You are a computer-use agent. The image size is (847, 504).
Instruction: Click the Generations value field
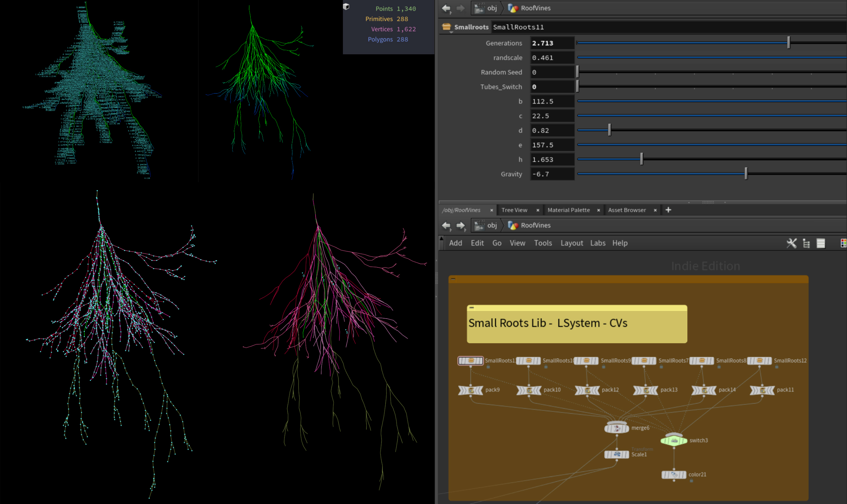pos(552,43)
